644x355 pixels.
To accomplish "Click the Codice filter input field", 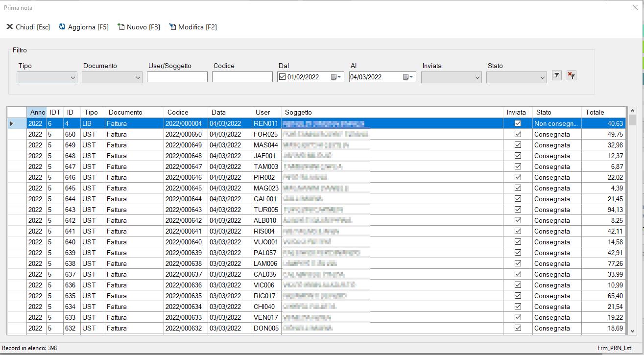I will click(x=242, y=77).
